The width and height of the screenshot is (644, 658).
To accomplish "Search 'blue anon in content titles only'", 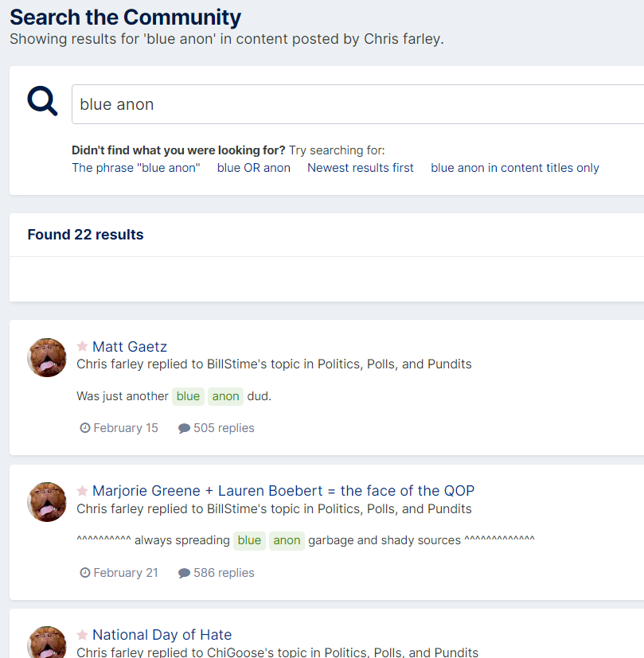I will pyautogui.click(x=515, y=168).
